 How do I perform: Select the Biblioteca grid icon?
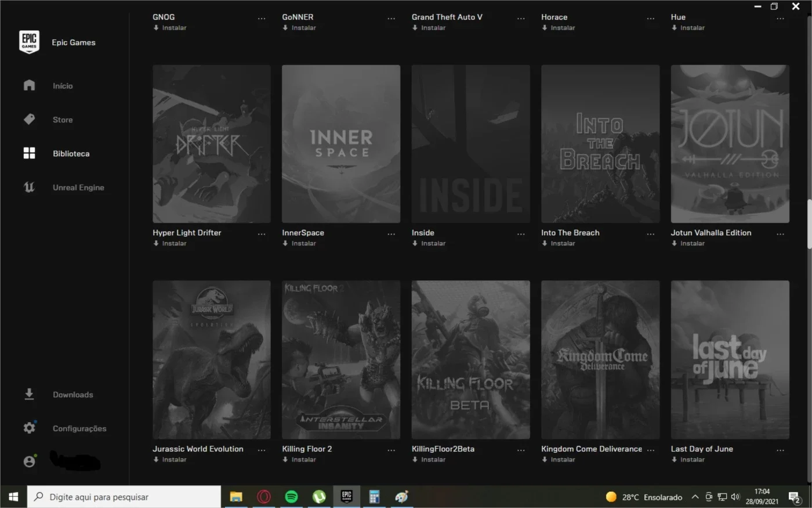pos(29,153)
